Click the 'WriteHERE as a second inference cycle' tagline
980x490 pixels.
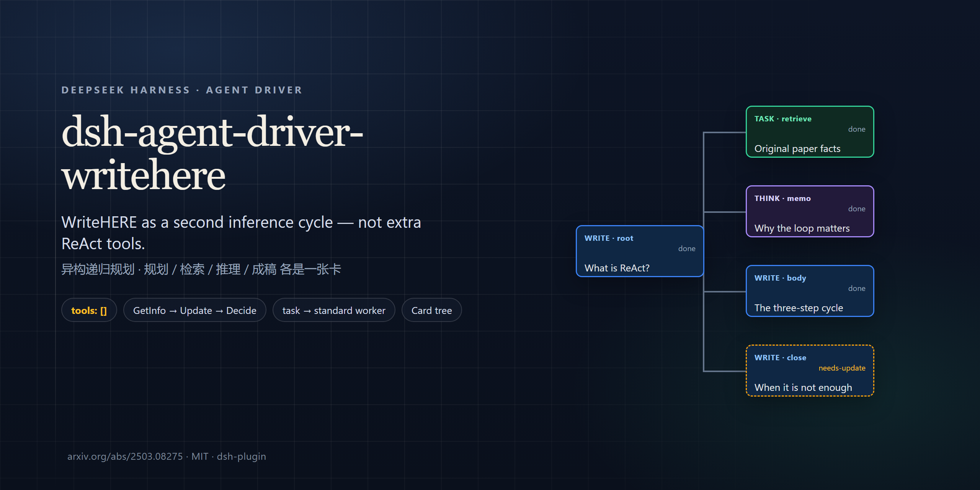pyautogui.click(x=241, y=233)
